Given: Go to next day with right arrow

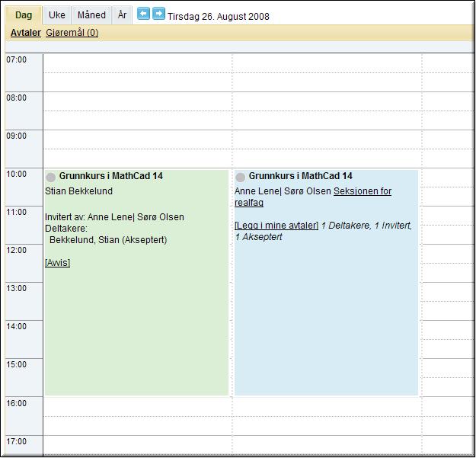Looking at the screenshot, I should [158, 14].
